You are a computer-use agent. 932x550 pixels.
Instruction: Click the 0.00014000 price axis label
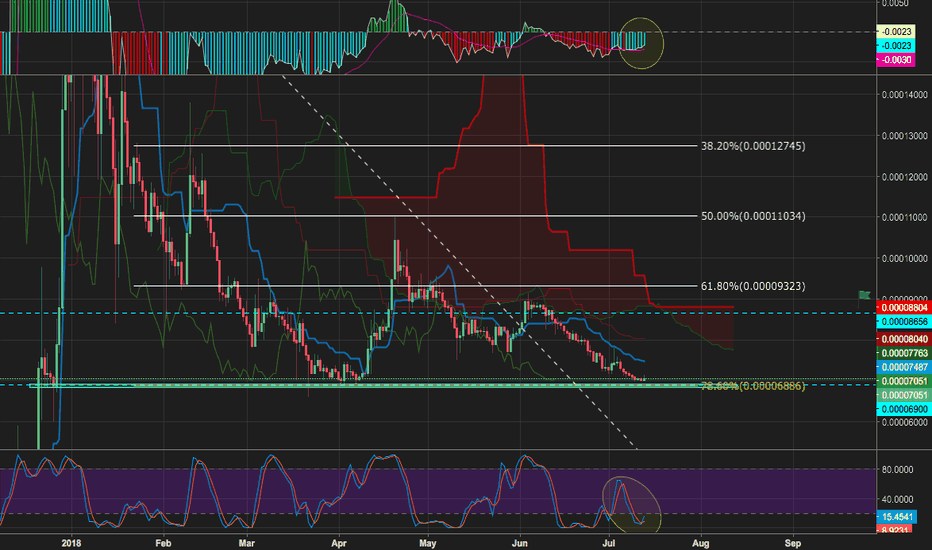coord(905,95)
